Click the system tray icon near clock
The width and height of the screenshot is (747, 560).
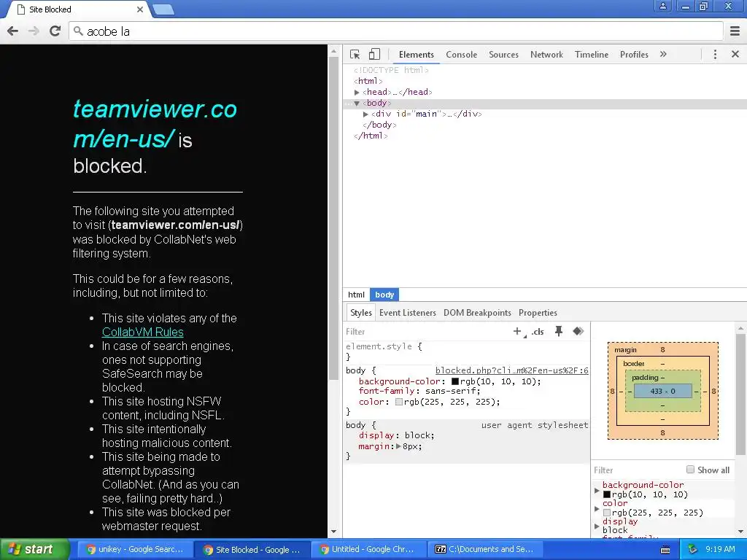692,550
